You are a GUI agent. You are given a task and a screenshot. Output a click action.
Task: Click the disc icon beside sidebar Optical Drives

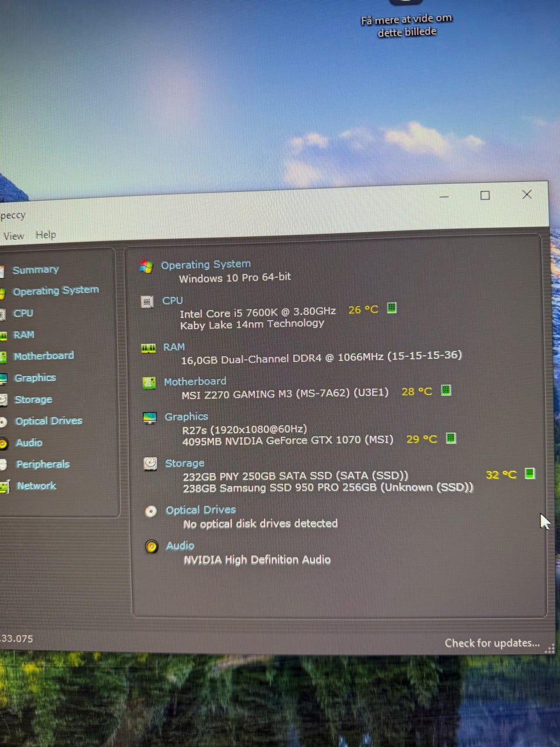coord(3,422)
